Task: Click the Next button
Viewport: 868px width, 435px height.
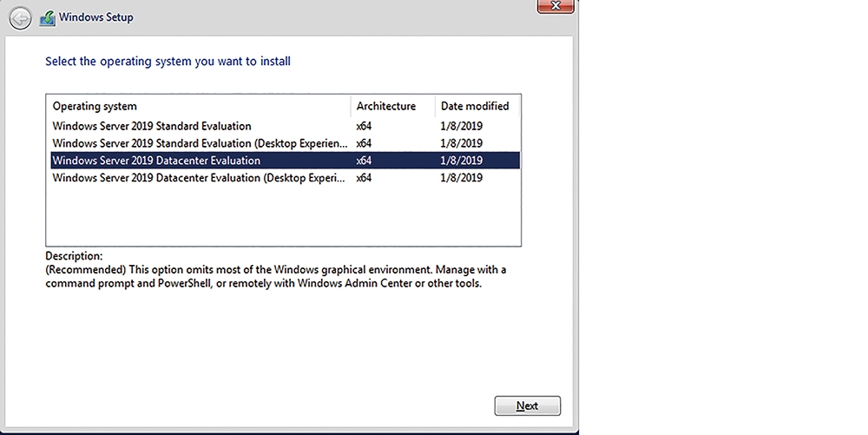Action: click(528, 405)
